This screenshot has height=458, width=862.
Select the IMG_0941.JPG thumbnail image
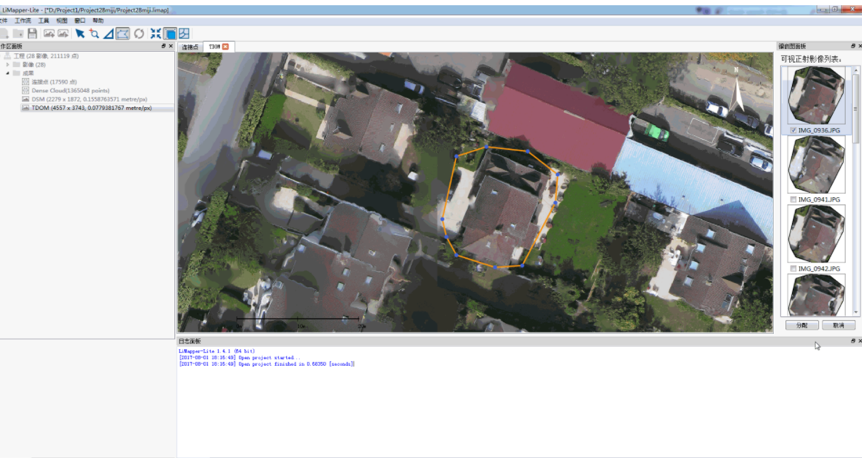click(x=817, y=165)
